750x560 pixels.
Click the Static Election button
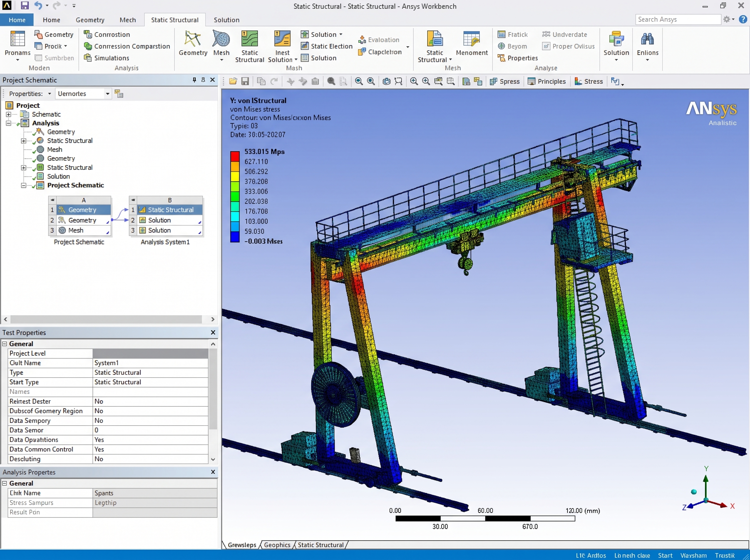(x=327, y=46)
